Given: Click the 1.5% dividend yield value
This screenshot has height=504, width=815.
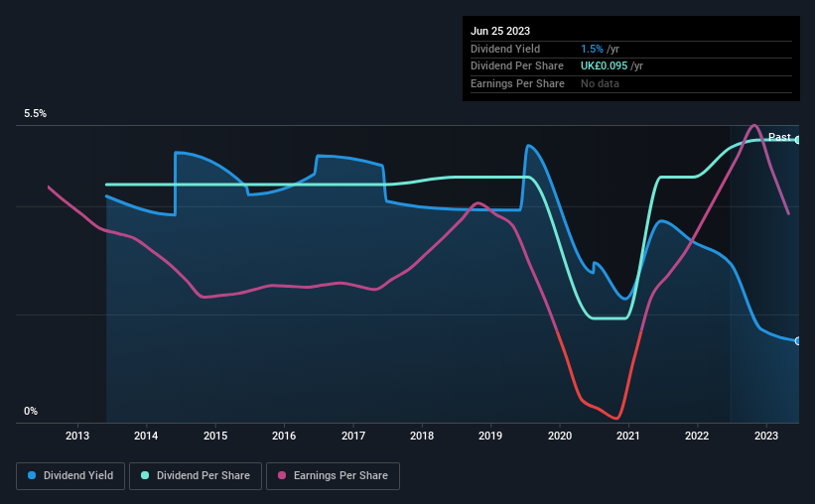Looking at the screenshot, I should [x=592, y=49].
